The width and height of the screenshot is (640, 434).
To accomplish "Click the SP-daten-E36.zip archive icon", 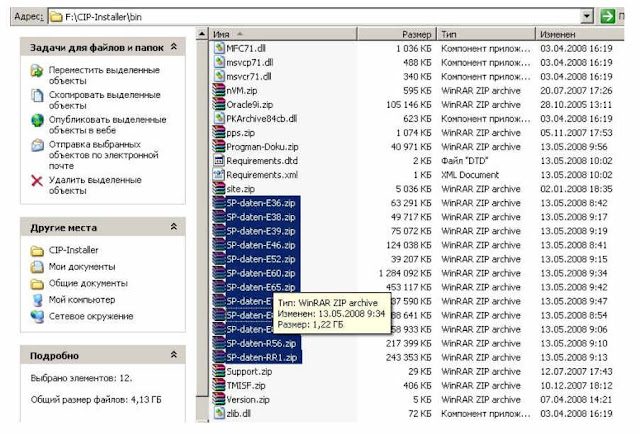I will coord(219,203).
